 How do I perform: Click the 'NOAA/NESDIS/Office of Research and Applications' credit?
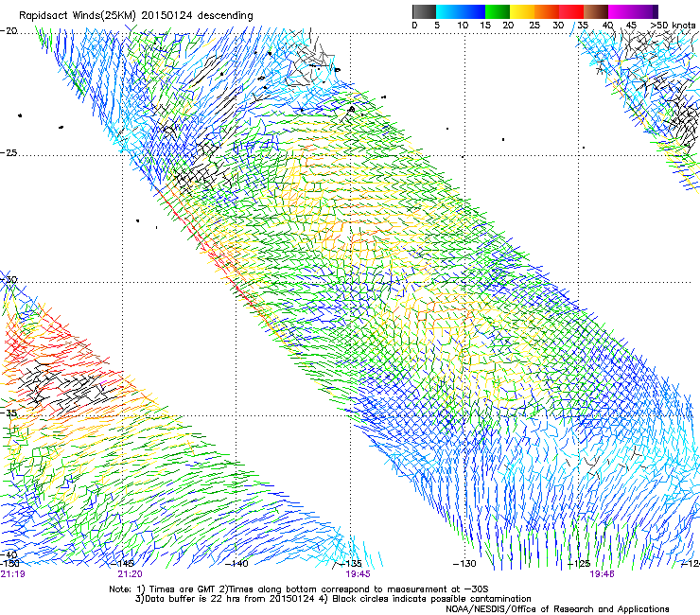(x=557, y=609)
